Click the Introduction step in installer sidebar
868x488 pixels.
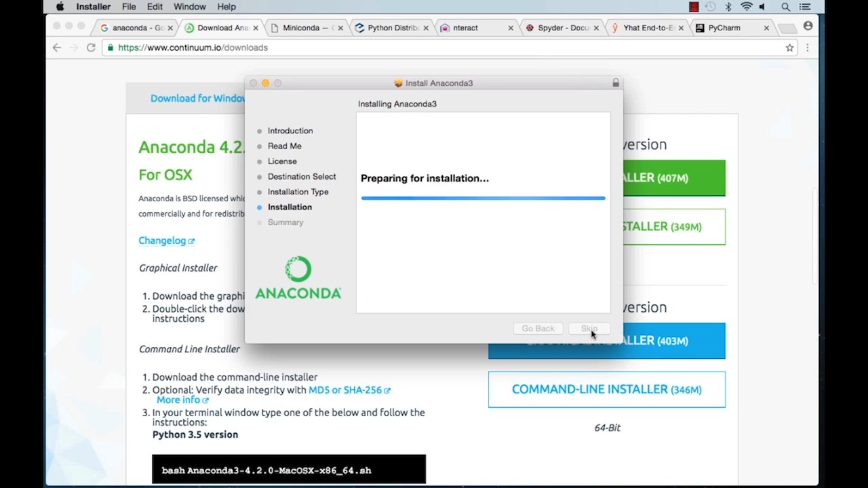[290, 131]
